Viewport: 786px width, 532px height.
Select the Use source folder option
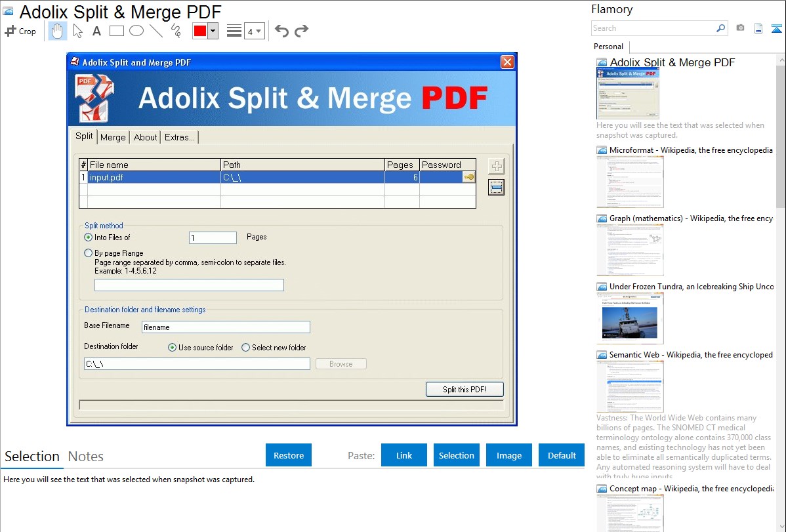tap(172, 348)
